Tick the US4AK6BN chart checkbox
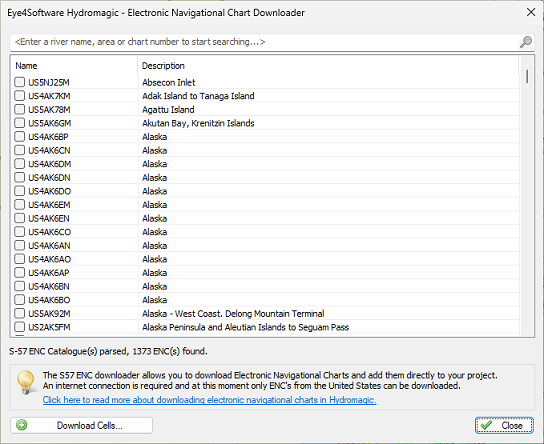 [19, 286]
